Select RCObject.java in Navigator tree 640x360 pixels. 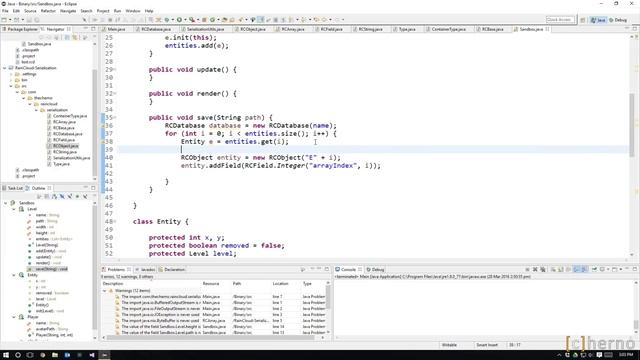click(x=65, y=146)
